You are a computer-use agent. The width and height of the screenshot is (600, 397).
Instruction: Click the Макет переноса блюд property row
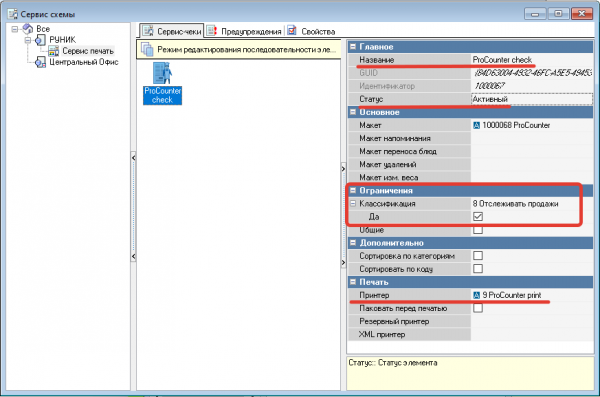click(x=471, y=151)
